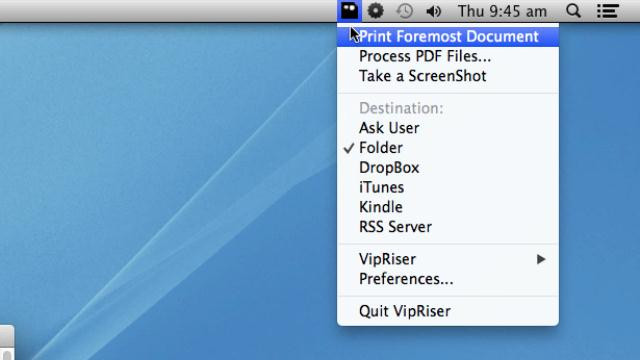Click the volume speaker icon
The height and width of the screenshot is (360, 640).
[433, 11]
